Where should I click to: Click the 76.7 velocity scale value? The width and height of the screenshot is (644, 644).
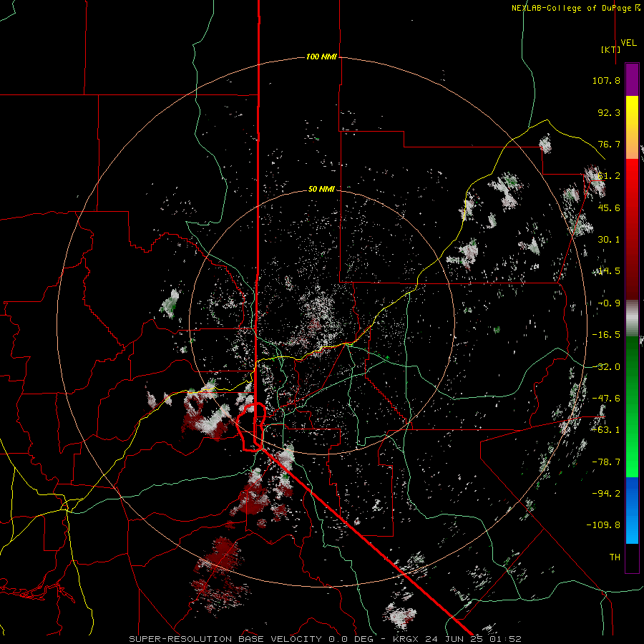click(x=609, y=144)
